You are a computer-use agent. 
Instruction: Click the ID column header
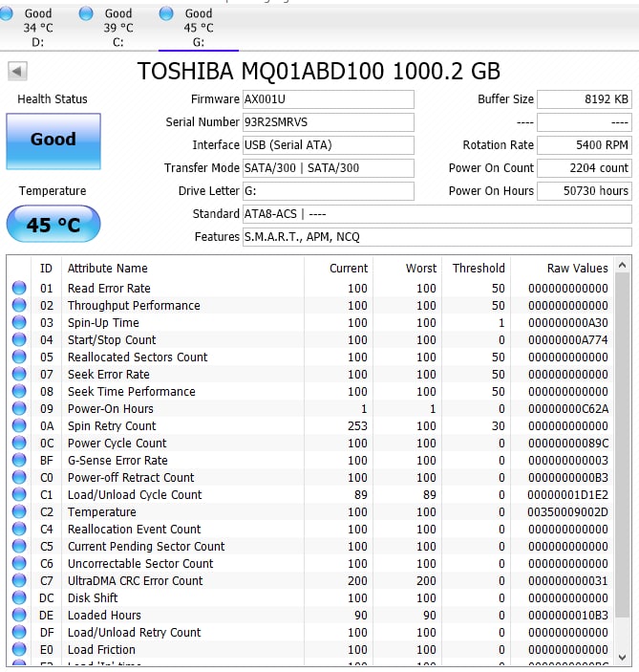tap(46, 269)
